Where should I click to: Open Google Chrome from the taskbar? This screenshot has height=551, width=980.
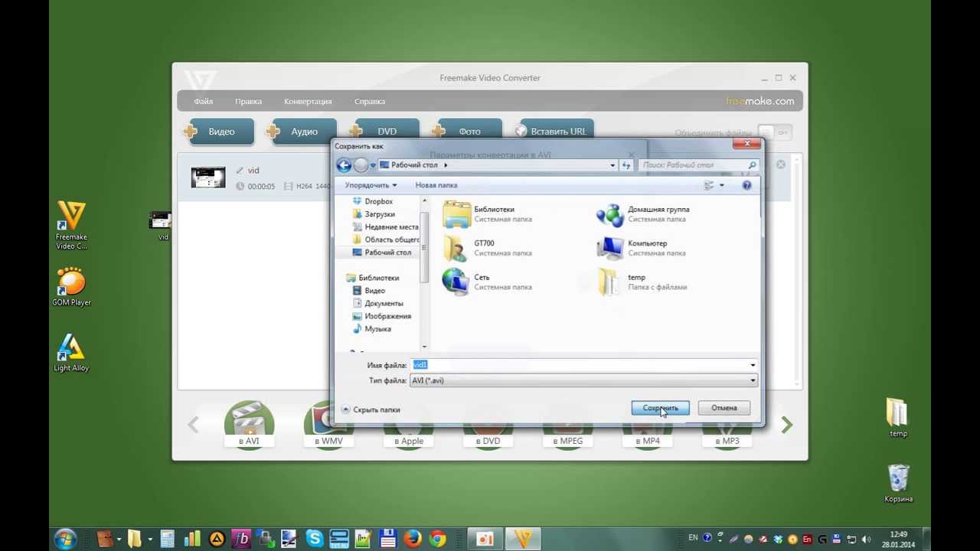tap(437, 539)
